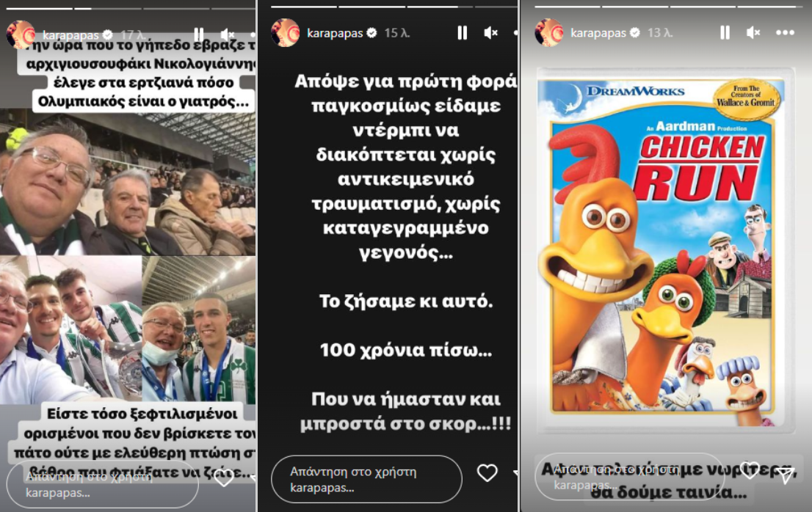Pause the Chicken Run story
The image size is (812, 512).
pyautogui.click(x=725, y=33)
